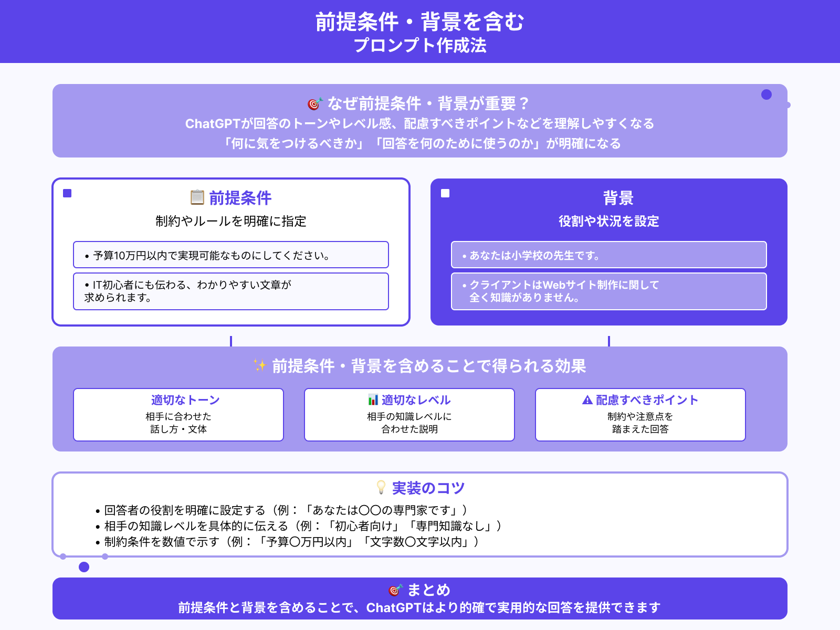Click the bar chart icon beside 適切なレベル
840x630 pixels.
click(x=372, y=400)
